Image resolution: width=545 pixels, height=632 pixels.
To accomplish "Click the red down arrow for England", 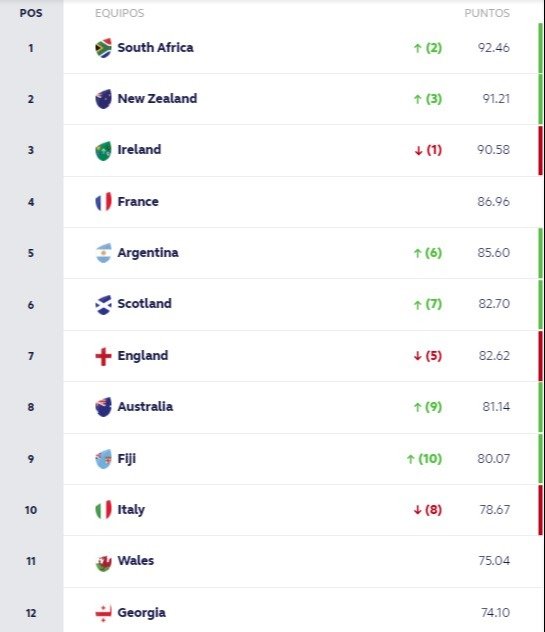I will click(x=418, y=356).
